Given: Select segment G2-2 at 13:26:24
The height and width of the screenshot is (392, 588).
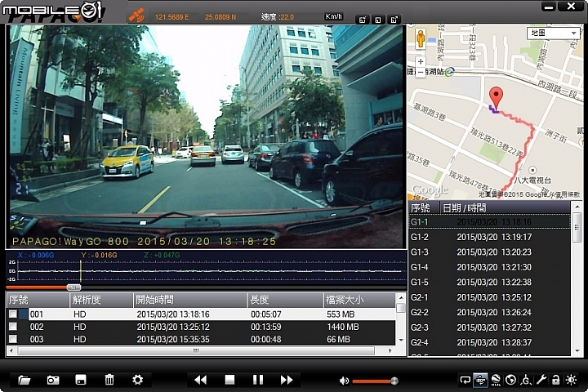Looking at the screenshot, I should (489, 313).
